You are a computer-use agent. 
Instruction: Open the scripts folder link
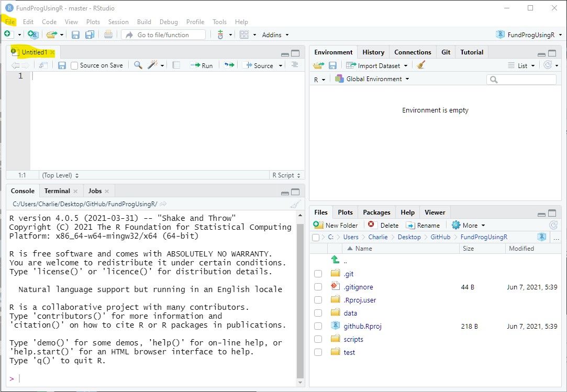click(x=353, y=339)
